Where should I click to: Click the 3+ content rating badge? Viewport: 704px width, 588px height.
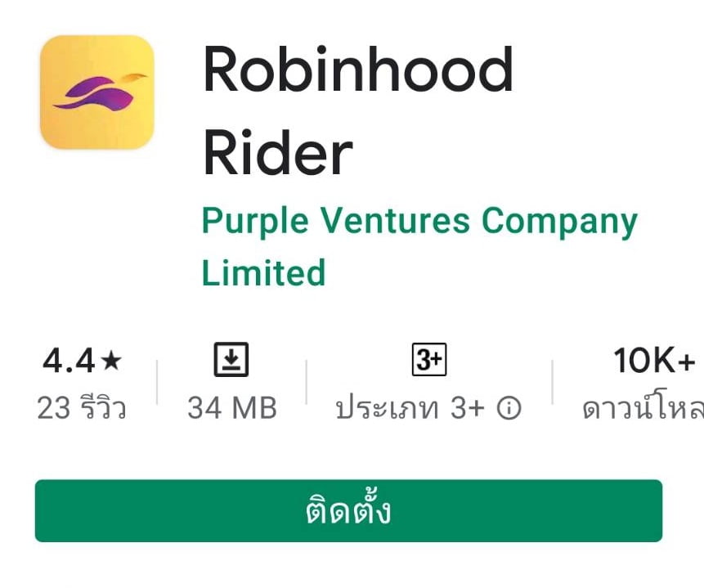tap(429, 359)
